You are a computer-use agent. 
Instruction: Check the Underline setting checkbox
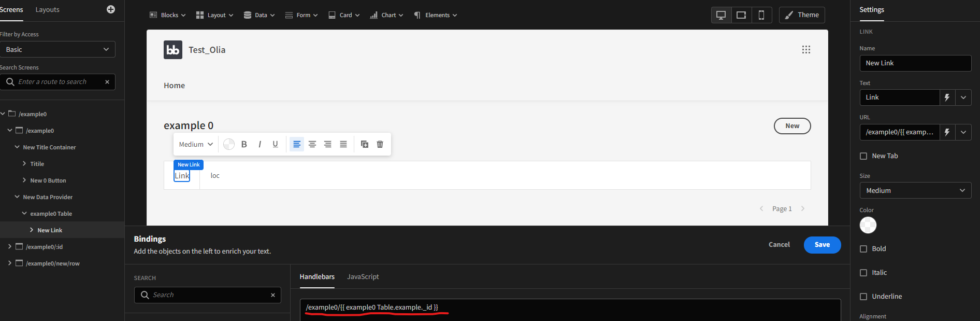click(863, 297)
